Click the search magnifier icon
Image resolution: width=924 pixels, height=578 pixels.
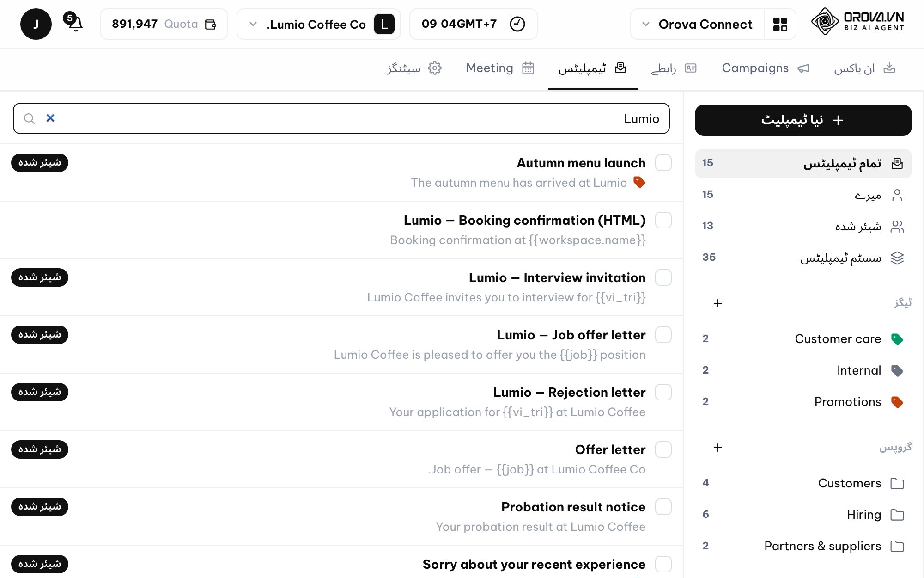tap(29, 119)
